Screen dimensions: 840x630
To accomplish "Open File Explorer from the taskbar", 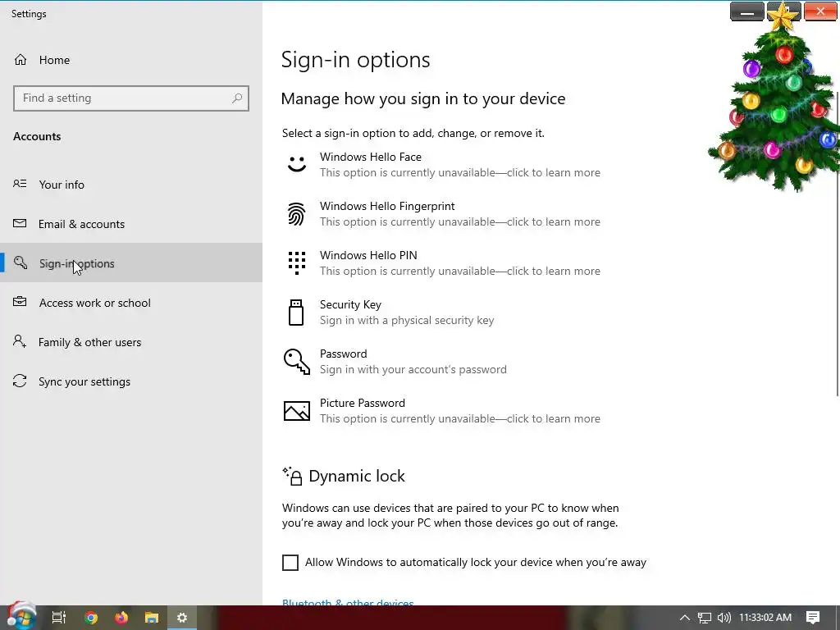I will pos(152,618).
